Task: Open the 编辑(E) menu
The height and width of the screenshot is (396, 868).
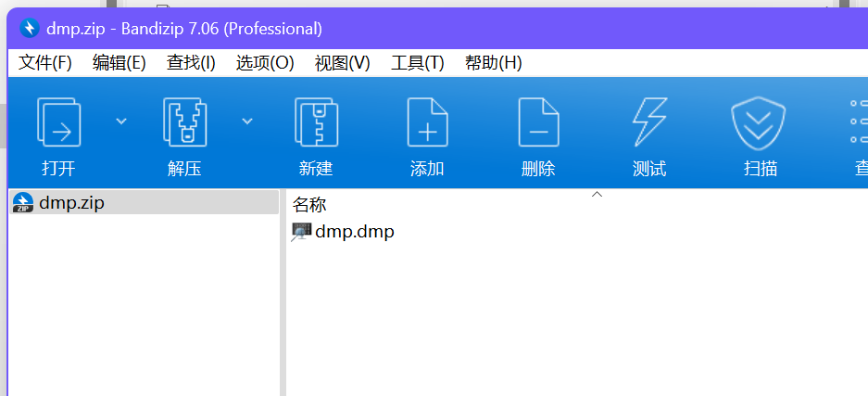Action: (119, 63)
